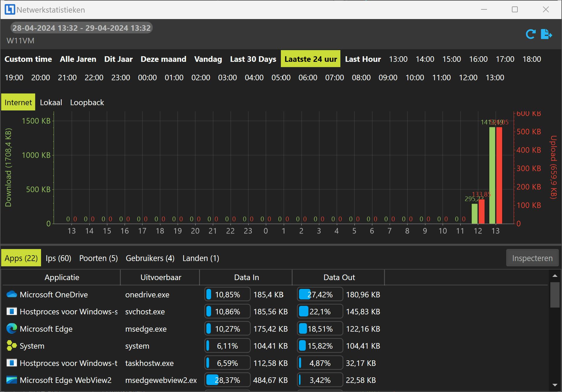Click the scrollbar down arrow in app list
This screenshot has height=392, width=562.
point(555,385)
